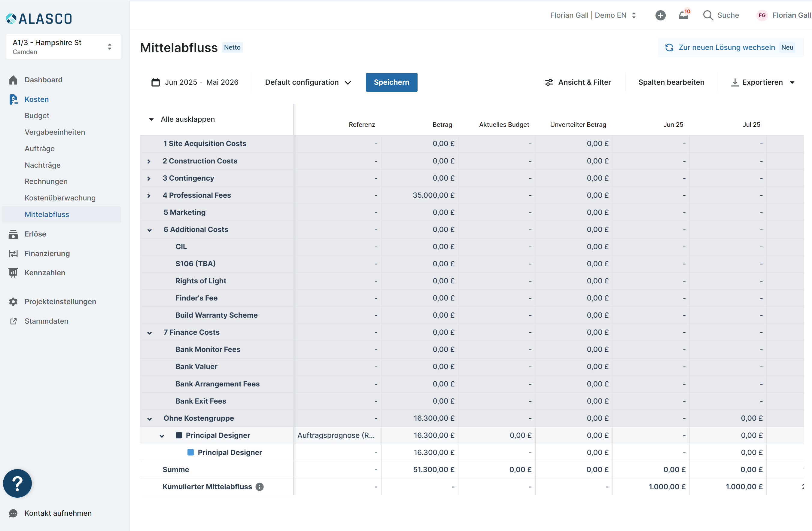Click the search magnifier icon
Screen dimensions: 812x531
[x=708, y=15]
